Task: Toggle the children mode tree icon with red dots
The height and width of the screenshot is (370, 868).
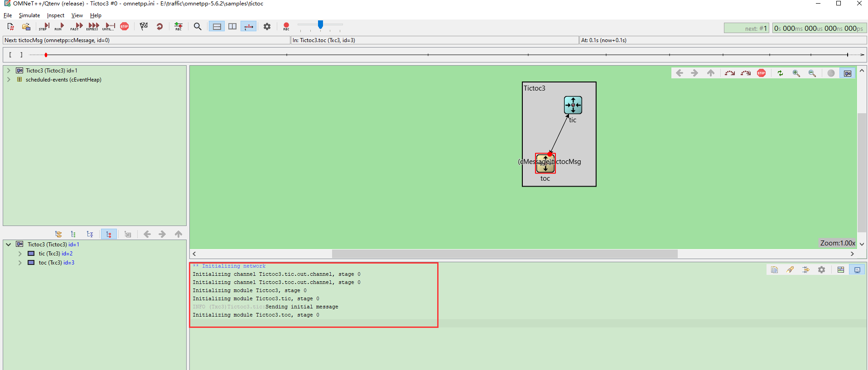Action: (x=109, y=234)
